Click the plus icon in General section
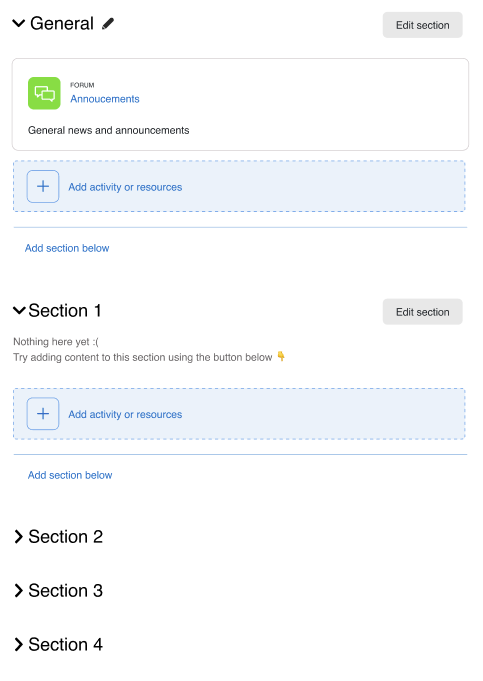Screen dimensions: 483x681 (x=43, y=186)
